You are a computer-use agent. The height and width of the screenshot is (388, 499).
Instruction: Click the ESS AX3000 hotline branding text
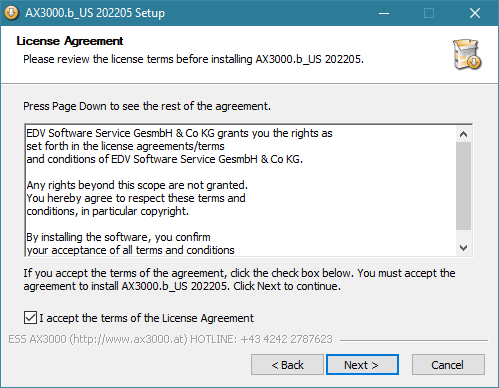(170, 339)
